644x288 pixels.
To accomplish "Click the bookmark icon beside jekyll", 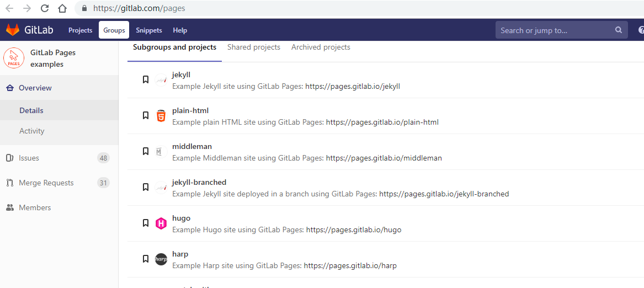I will 145,79.
